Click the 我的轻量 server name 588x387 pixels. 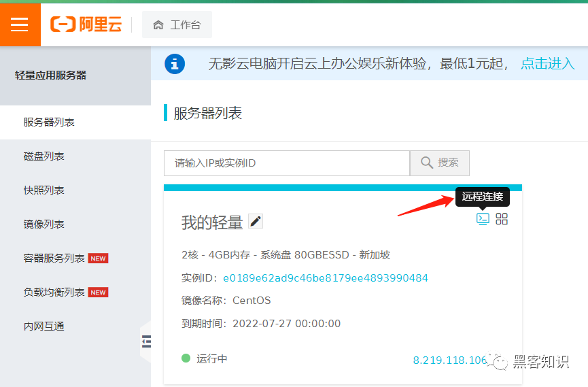point(212,222)
